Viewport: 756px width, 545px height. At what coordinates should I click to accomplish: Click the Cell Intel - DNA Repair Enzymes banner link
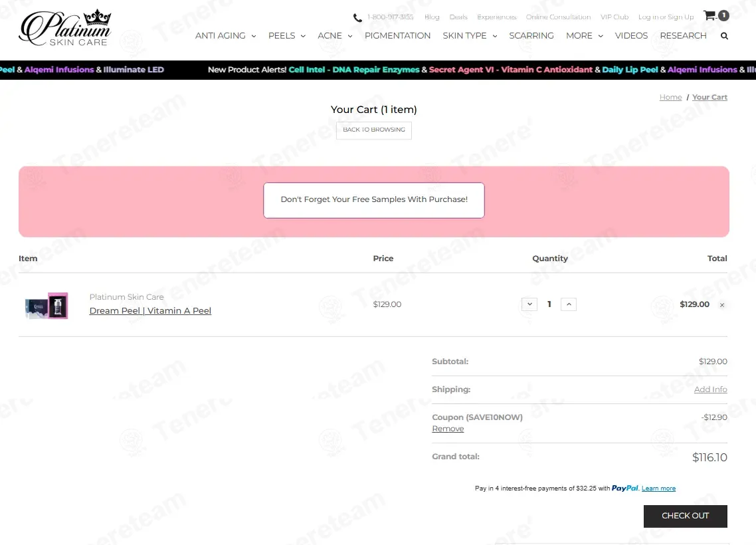pos(354,69)
